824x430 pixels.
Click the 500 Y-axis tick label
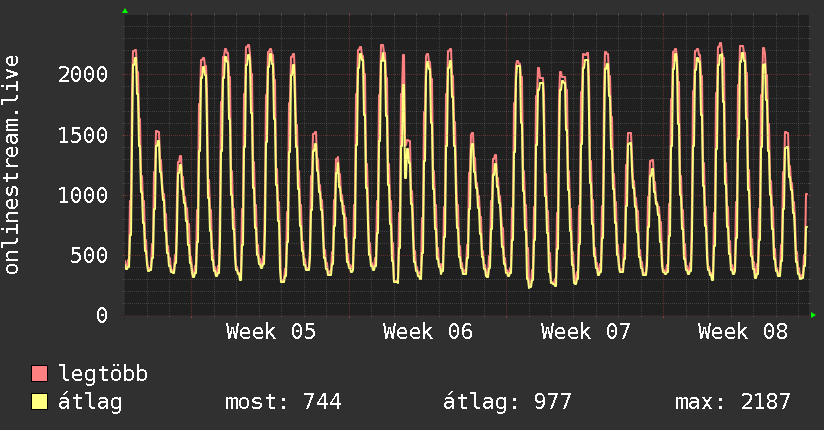pyautogui.click(x=89, y=255)
